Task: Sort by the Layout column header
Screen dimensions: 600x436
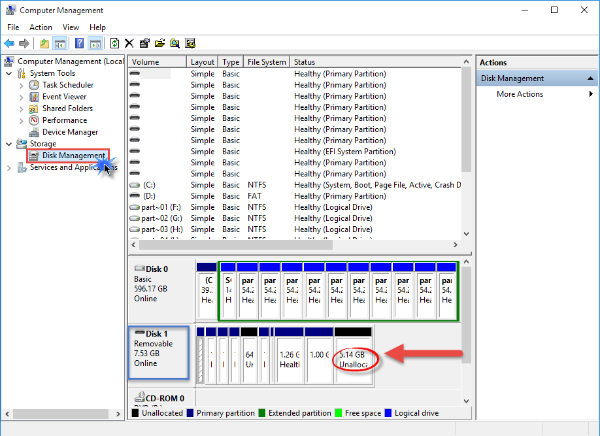Action: [x=202, y=62]
